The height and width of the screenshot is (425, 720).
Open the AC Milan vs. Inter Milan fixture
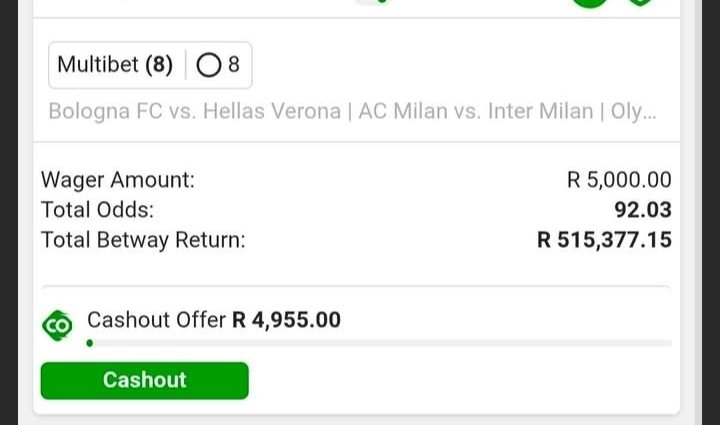point(476,112)
